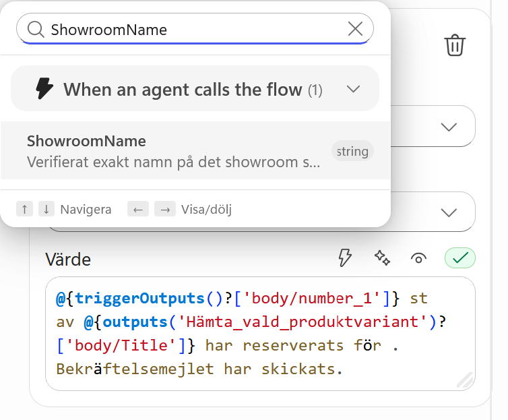Select the ShowroomName dynamic content item
The height and width of the screenshot is (420, 508).
pyautogui.click(x=195, y=151)
